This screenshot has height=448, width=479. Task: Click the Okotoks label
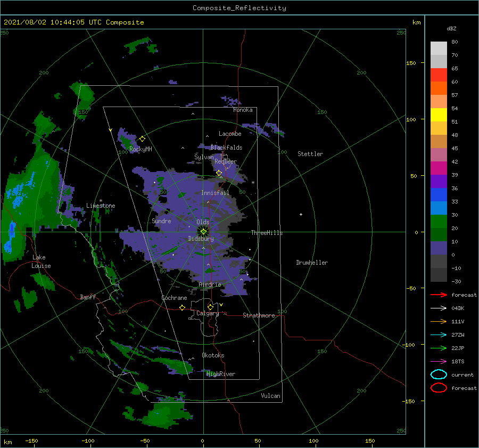[213, 355]
